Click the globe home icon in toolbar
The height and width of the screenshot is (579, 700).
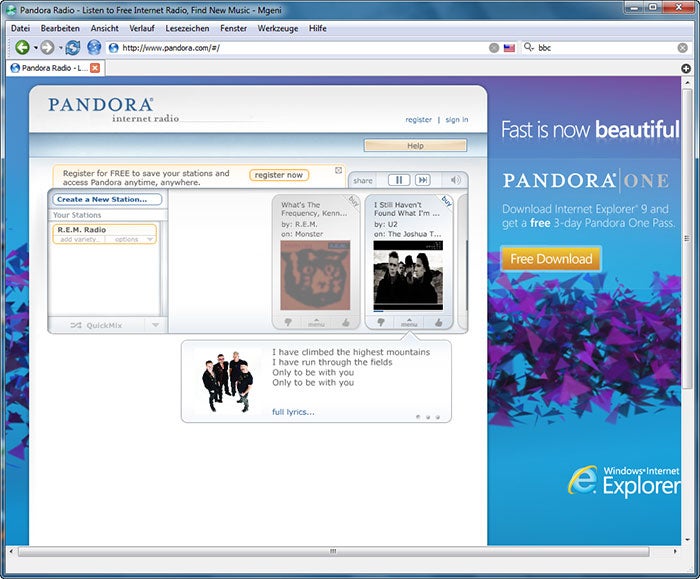(x=94, y=47)
